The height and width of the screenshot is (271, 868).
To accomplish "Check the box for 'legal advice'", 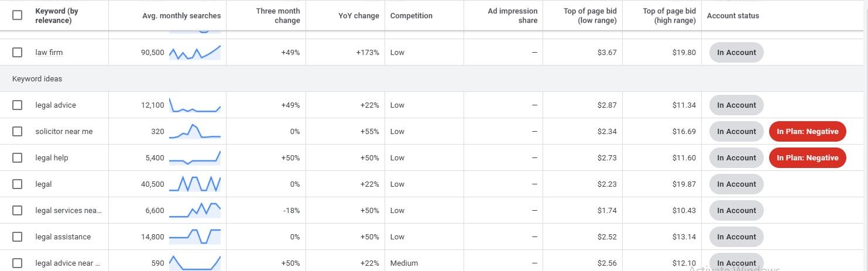I will [x=17, y=105].
